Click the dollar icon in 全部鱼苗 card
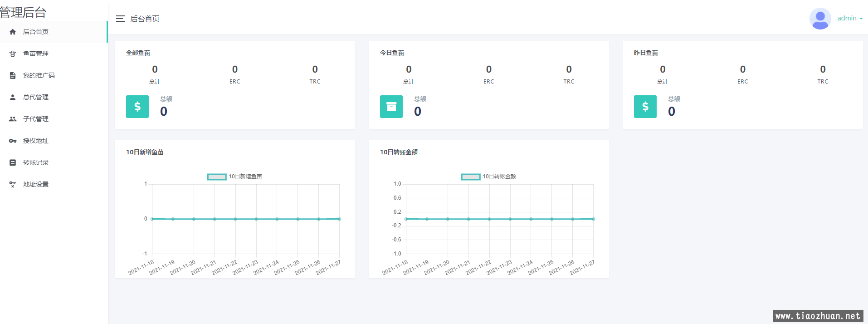Viewport: 868px width, 324px height. [x=137, y=107]
